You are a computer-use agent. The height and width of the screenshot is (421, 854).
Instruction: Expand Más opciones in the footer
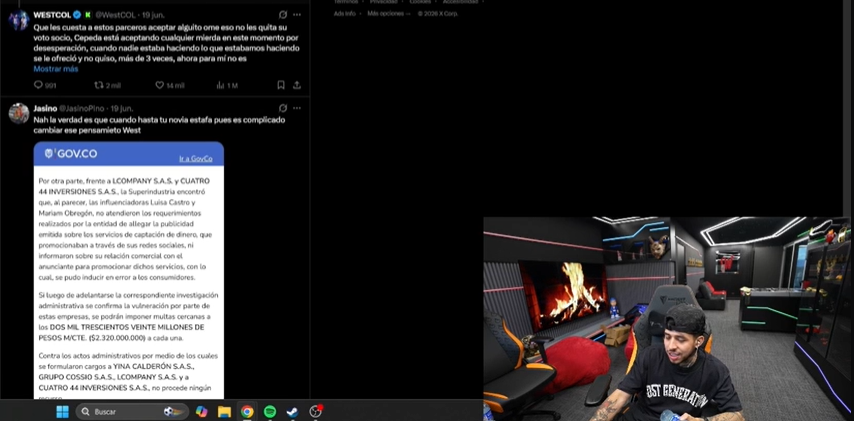[388, 14]
